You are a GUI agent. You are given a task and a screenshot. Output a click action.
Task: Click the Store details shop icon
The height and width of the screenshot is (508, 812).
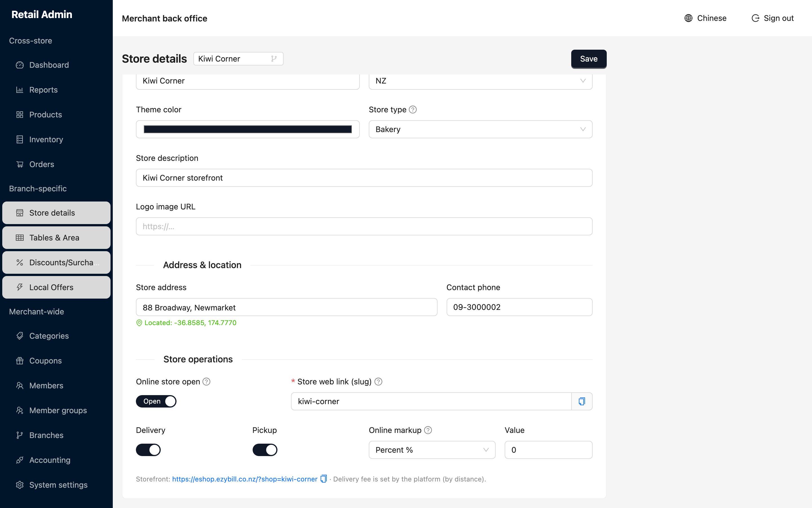20,213
